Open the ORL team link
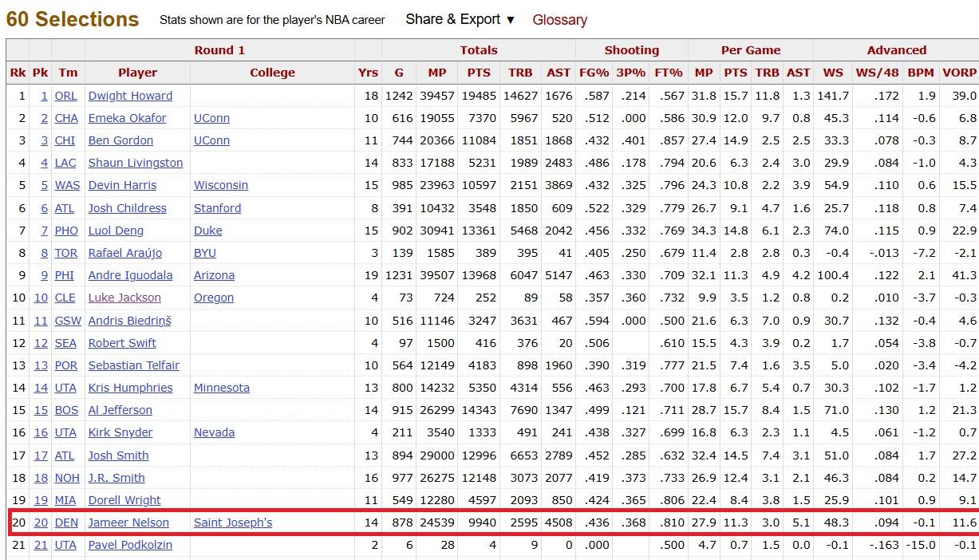Image resolution: width=979 pixels, height=560 pixels. (x=65, y=96)
